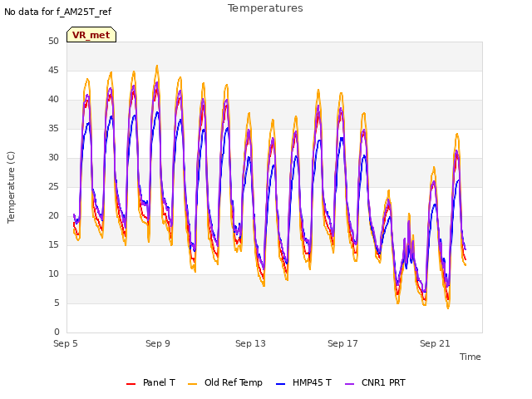532x399 pixels.
Task: Click the 'No data for f_AM25T_ref' message
Action: click(57, 12)
